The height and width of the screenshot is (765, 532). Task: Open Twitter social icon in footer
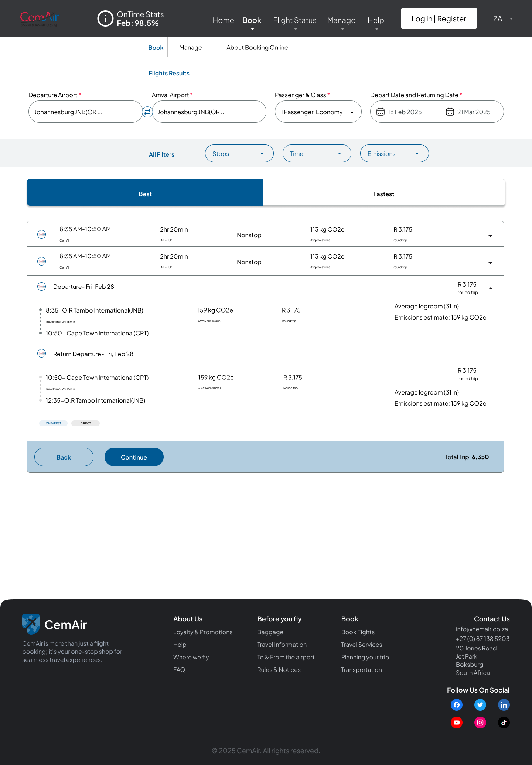[480, 705]
